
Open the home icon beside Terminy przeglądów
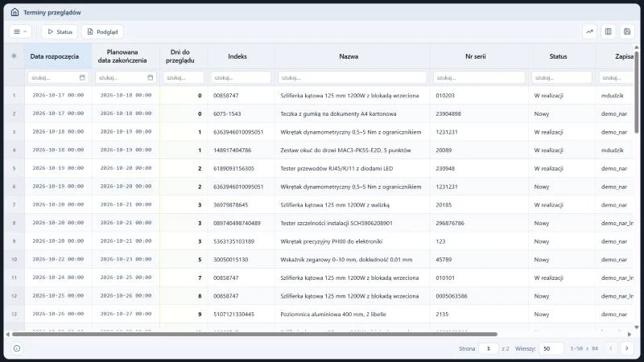14,12
